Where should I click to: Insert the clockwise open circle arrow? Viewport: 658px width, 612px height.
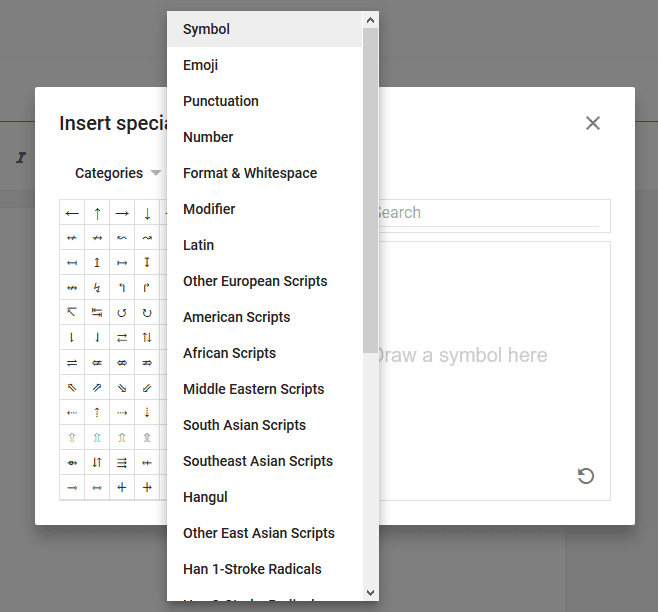click(147, 312)
